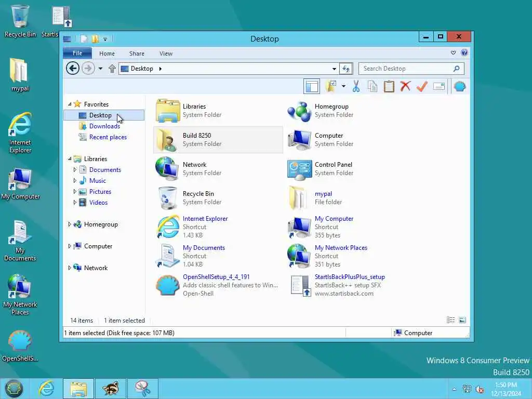Viewport: 532px width, 399px height.
Task: Open Customize Quick Access Toolbar dropdown
Action: [x=105, y=39]
